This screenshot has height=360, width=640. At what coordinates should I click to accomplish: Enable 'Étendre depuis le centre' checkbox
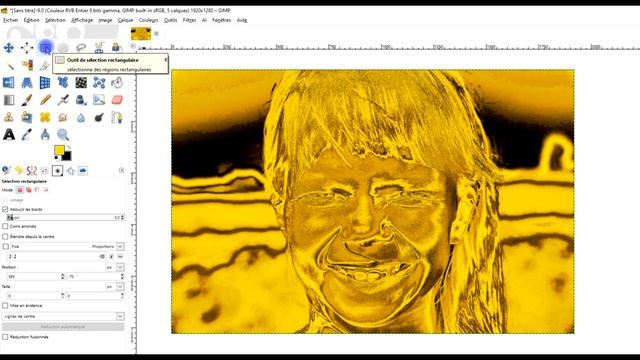5,237
